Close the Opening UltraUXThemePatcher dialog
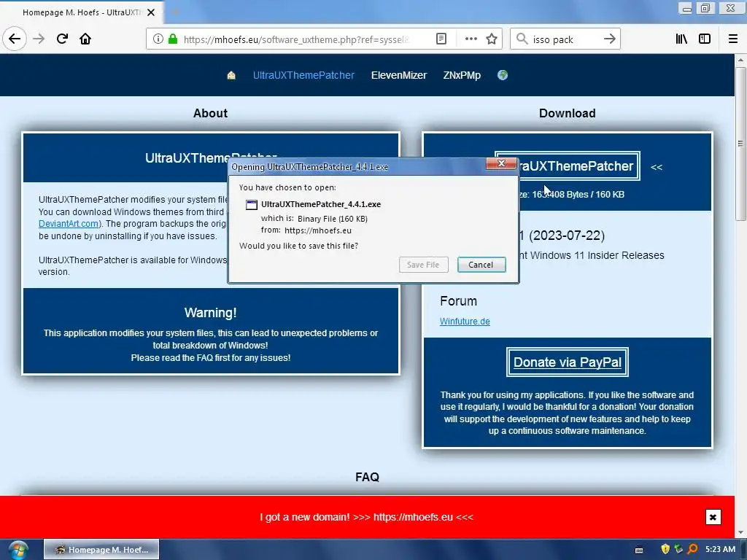This screenshot has height=560, width=747. (x=501, y=163)
